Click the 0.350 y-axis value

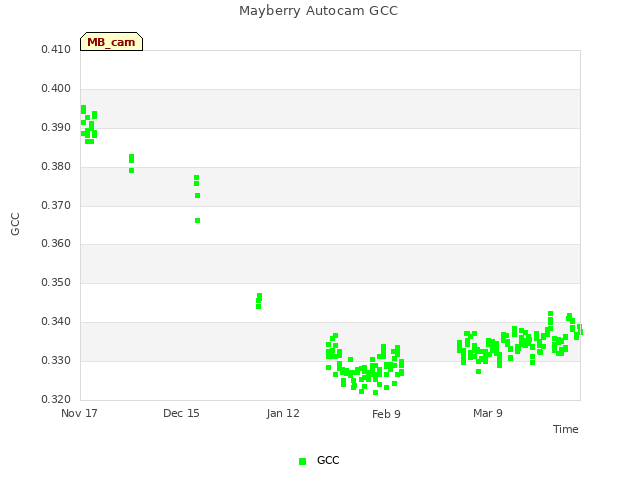tap(56, 282)
